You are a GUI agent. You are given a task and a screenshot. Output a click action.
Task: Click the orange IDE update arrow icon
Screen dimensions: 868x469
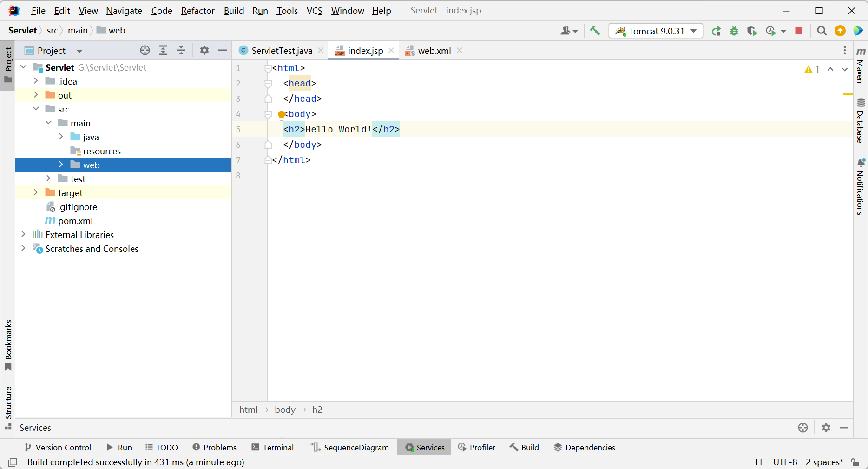coord(840,31)
